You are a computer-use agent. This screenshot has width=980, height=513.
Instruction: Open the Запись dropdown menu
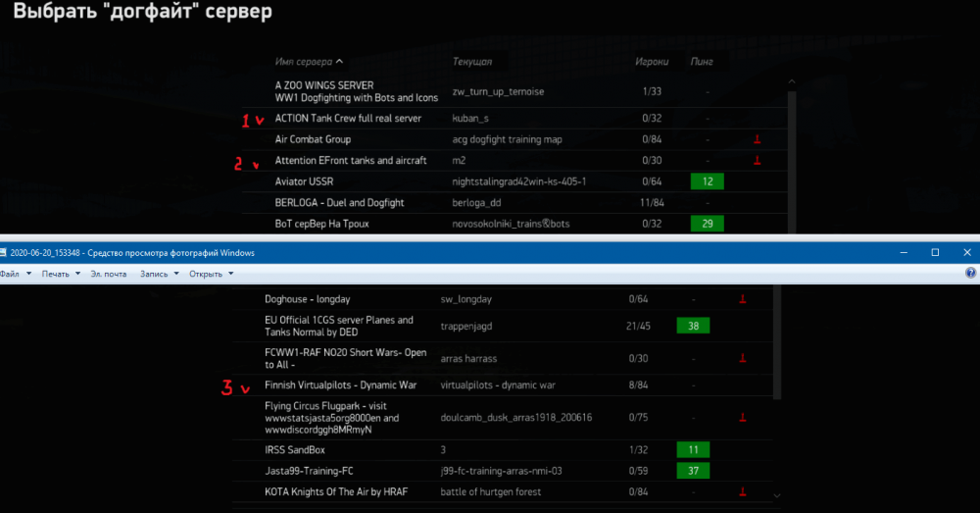tap(160, 274)
